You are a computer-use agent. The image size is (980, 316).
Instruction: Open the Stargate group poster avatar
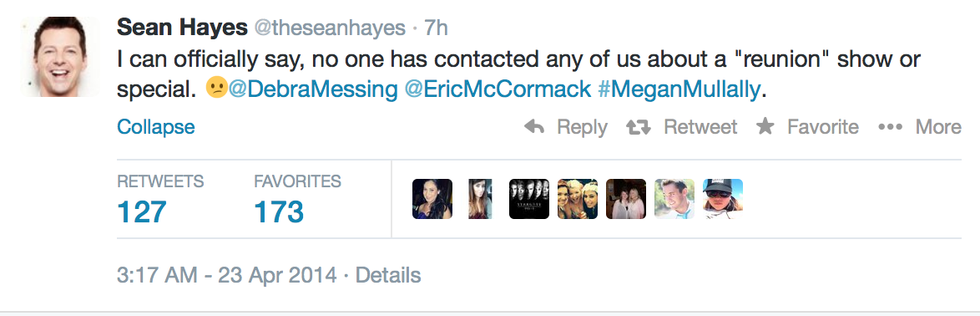[x=528, y=199]
